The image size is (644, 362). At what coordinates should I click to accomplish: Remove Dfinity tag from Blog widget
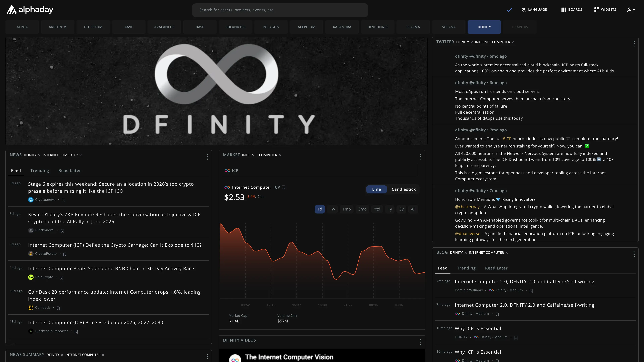tap(466, 253)
